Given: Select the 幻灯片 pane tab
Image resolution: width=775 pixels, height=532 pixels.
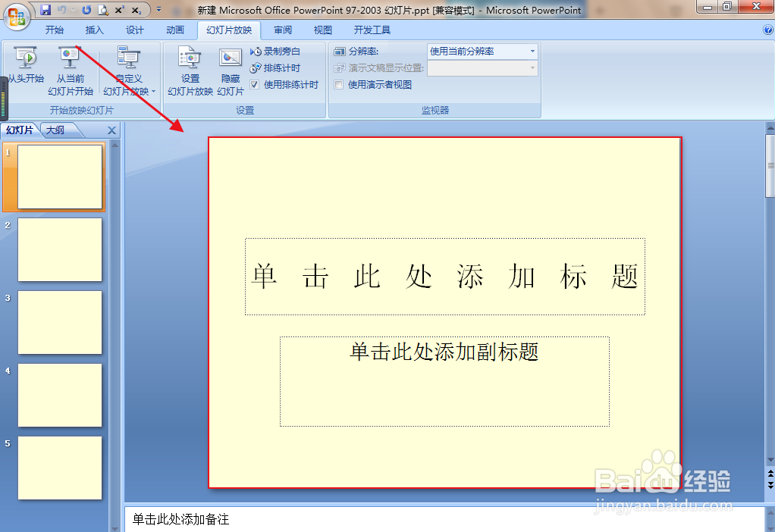Looking at the screenshot, I should tap(19, 130).
